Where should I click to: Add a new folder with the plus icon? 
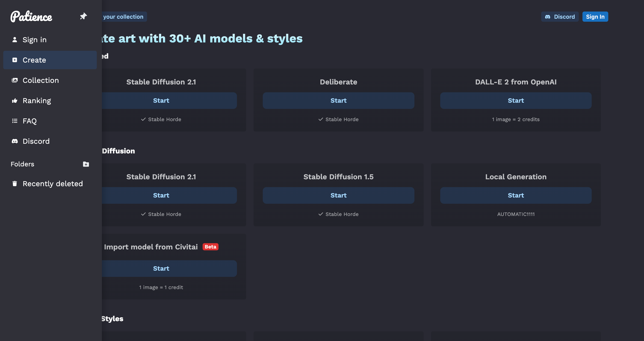pos(86,164)
